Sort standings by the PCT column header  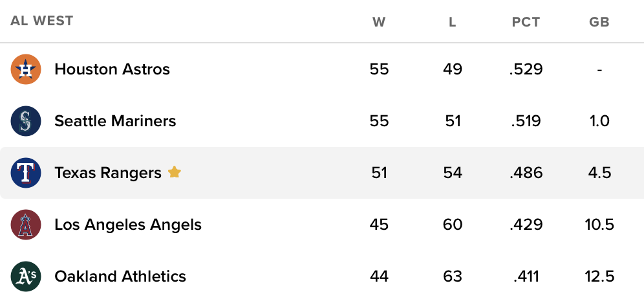tap(526, 22)
